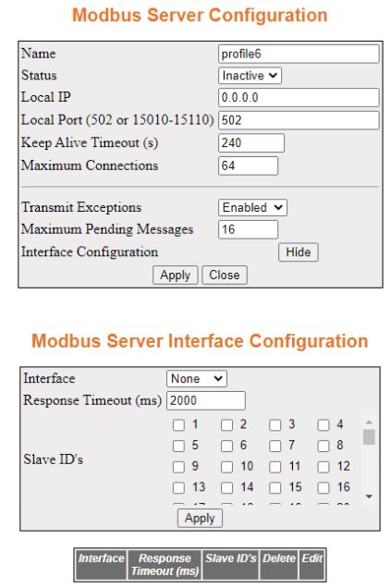Toggle the Slave ID 3 checkbox

[275, 425]
